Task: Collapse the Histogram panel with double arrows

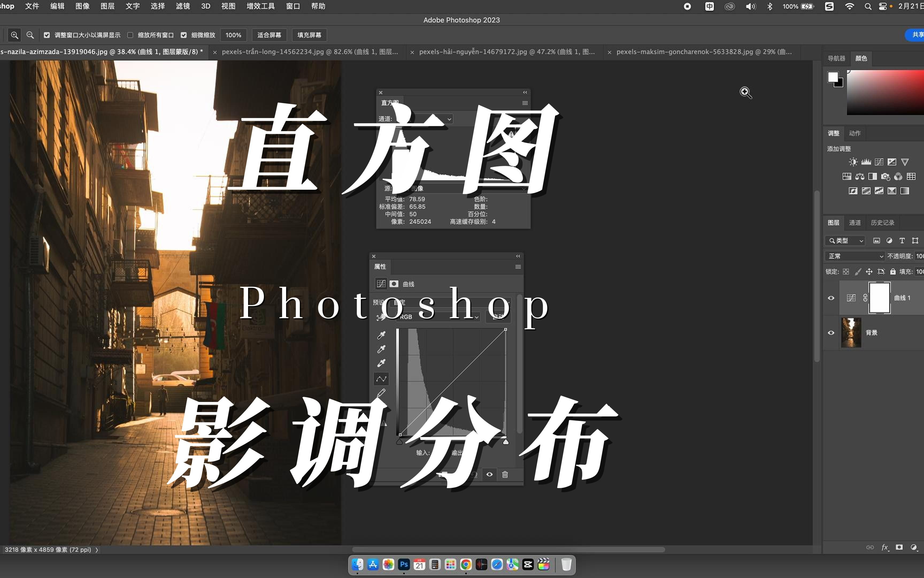Action: 525,92
